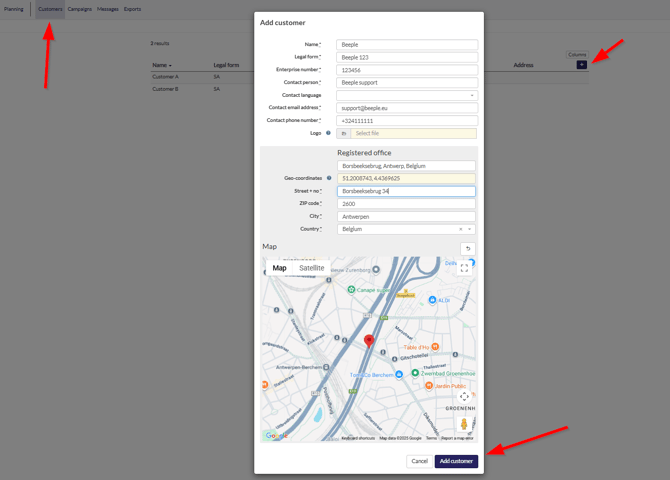670x480 pixels.
Task: Switch map to Satellite view
Action: [312, 268]
